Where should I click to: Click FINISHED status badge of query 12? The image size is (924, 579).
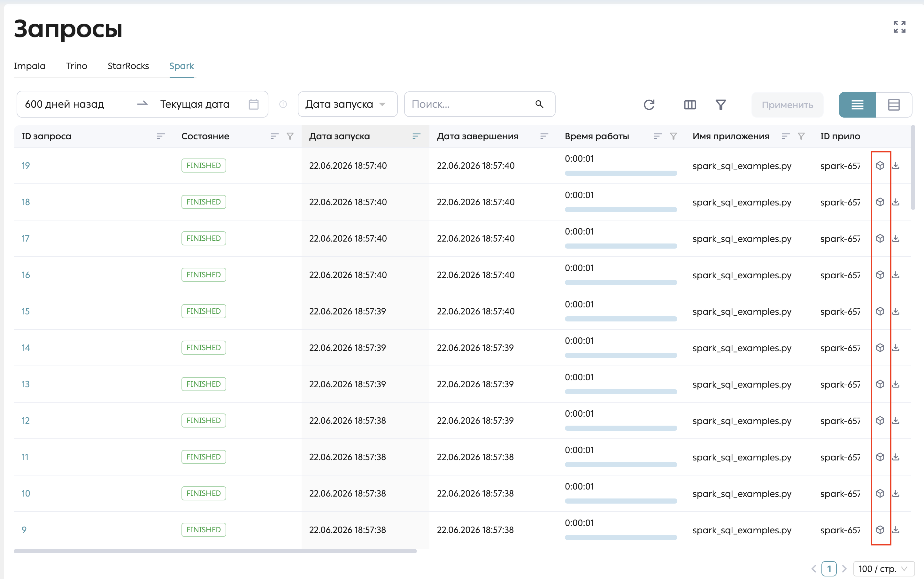[204, 421]
